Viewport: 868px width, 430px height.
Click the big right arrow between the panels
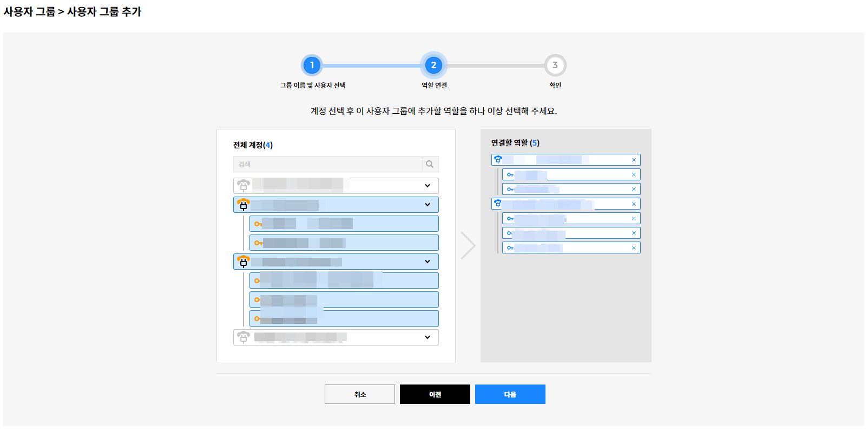click(x=468, y=245)
